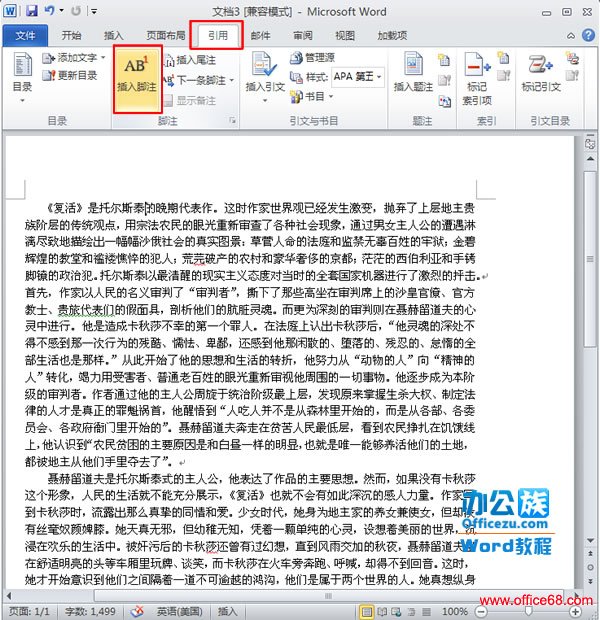Click 英语(美国) language in status bar

(x=179, y=612)
